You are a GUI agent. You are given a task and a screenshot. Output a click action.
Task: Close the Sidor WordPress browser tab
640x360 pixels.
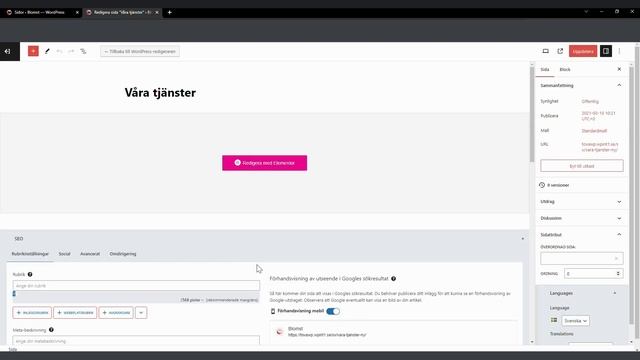pyautogui.click(x=77, y=12)
